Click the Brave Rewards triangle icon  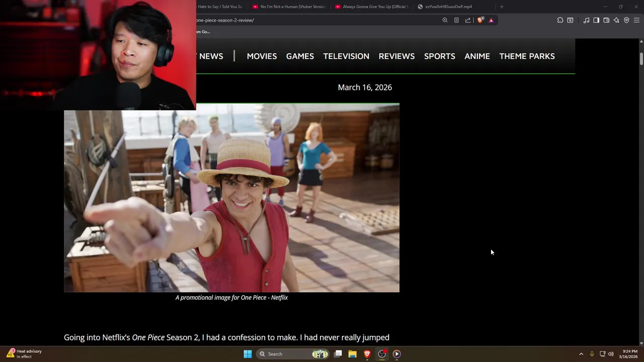click(491, 20)
